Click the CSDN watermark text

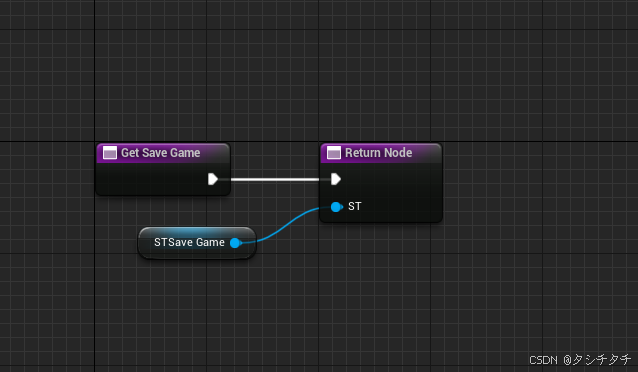tap(543, 360)
